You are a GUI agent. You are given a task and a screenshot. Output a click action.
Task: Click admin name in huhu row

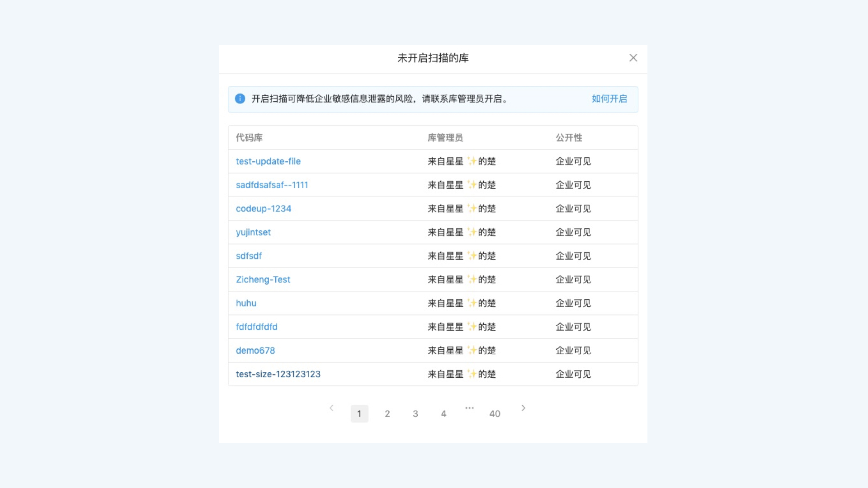[x=462, y=303]
